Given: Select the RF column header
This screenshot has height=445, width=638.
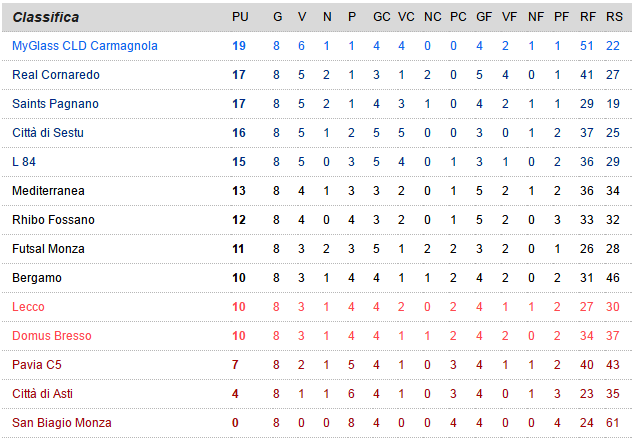Looking at the screenshot, I should tap(588, 17).
